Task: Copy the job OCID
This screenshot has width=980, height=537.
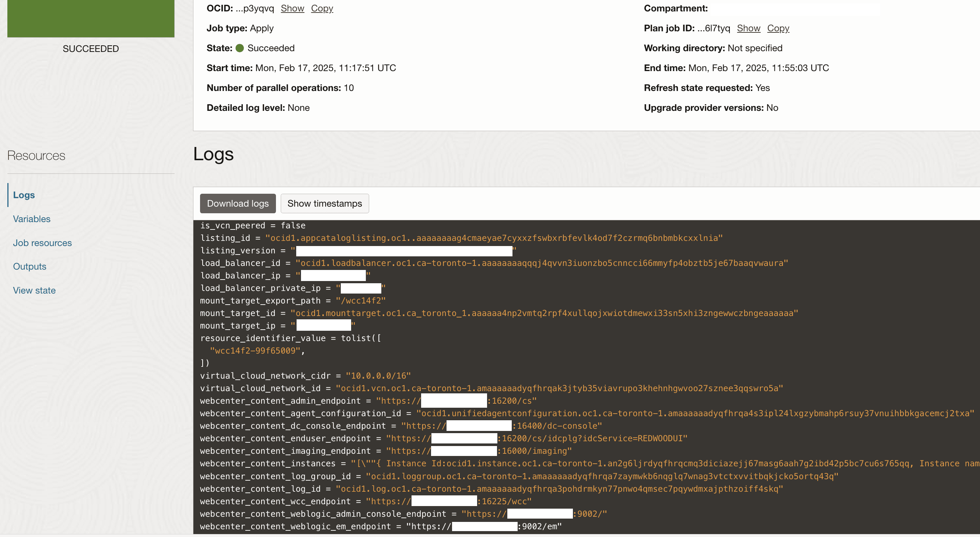Action: coord(322,8)
